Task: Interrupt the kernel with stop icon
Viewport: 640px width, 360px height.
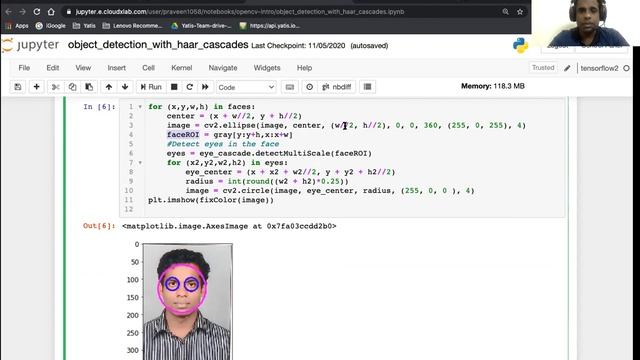Action: [x=174, y=87]
